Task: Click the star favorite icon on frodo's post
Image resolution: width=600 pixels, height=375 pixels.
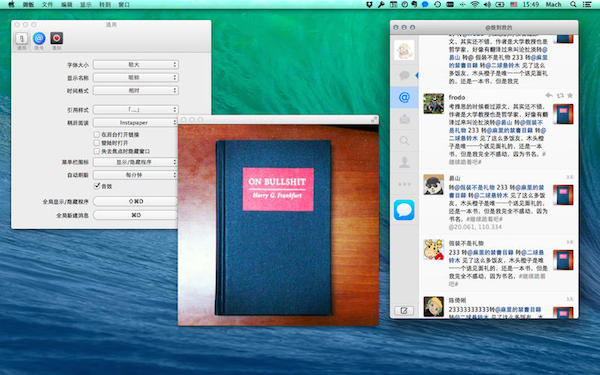Action: click(570, 95)
